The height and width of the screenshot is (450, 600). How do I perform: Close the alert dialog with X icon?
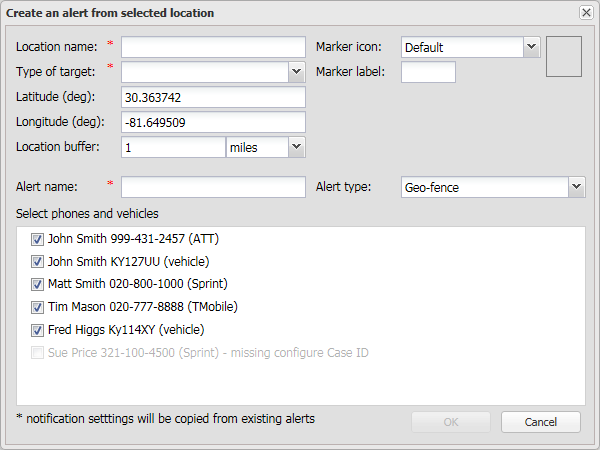(585, 13)
